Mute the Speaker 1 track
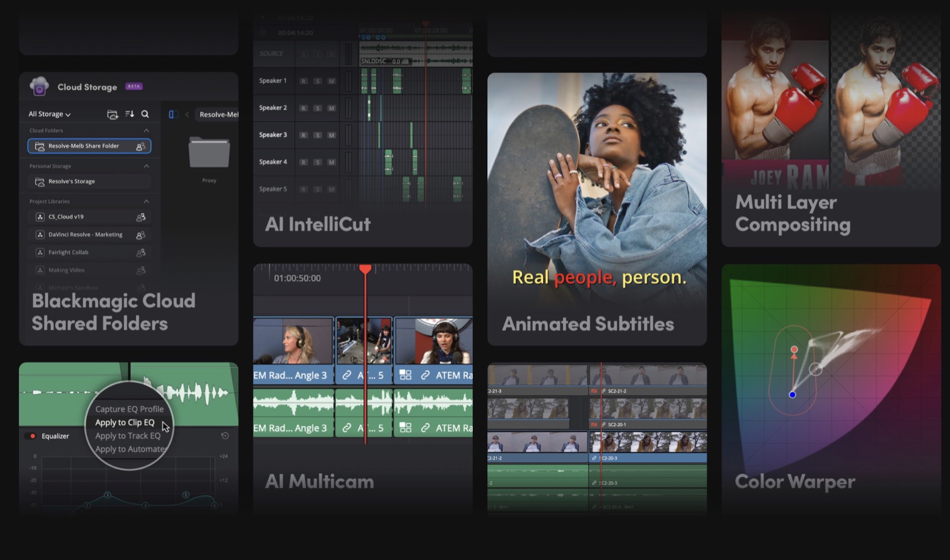This screenshot has width=950, height=560. pyautogui.click(x=332, y=81)
